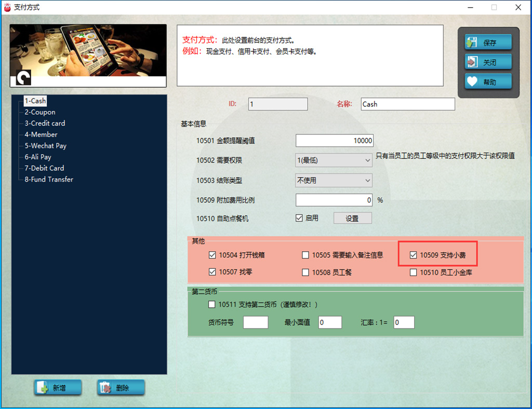The width and height of the screenshot is (532, 409).
Task: Enable 10511 second currency support checkbox
Action: click(x=212, y=305)
